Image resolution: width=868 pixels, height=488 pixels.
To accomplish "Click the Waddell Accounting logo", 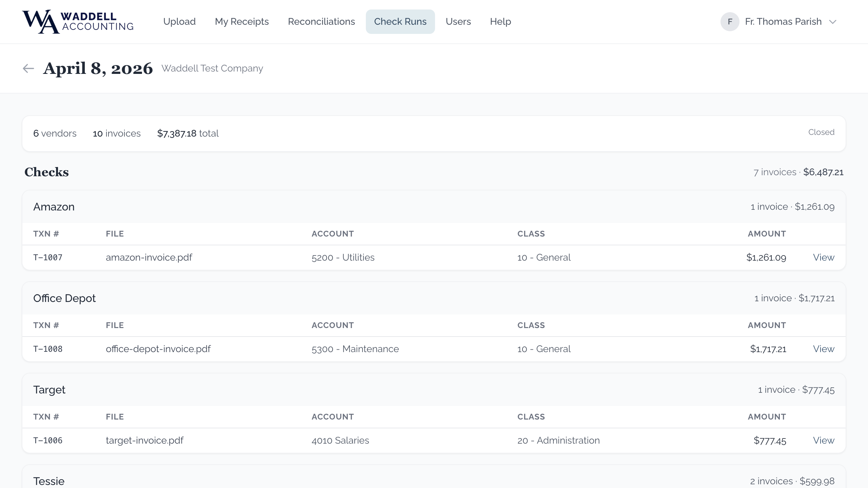I will [78, 22].
